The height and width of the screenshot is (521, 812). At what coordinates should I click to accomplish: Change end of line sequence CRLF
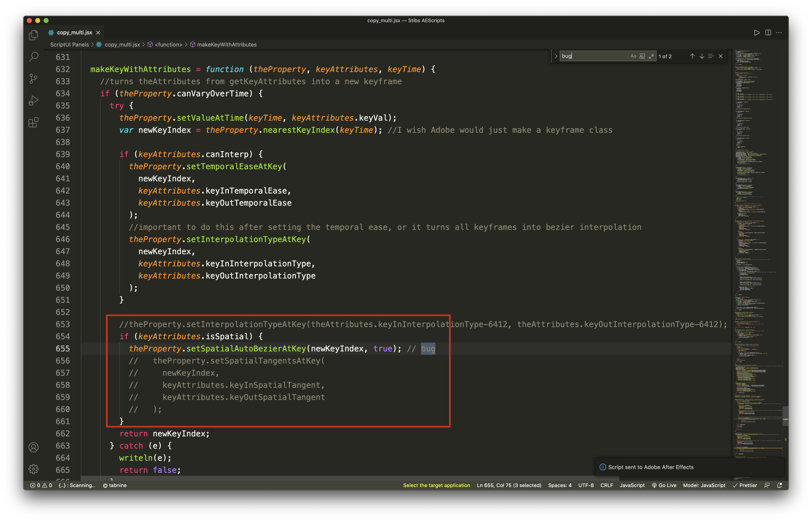click(x=606, y=485)
